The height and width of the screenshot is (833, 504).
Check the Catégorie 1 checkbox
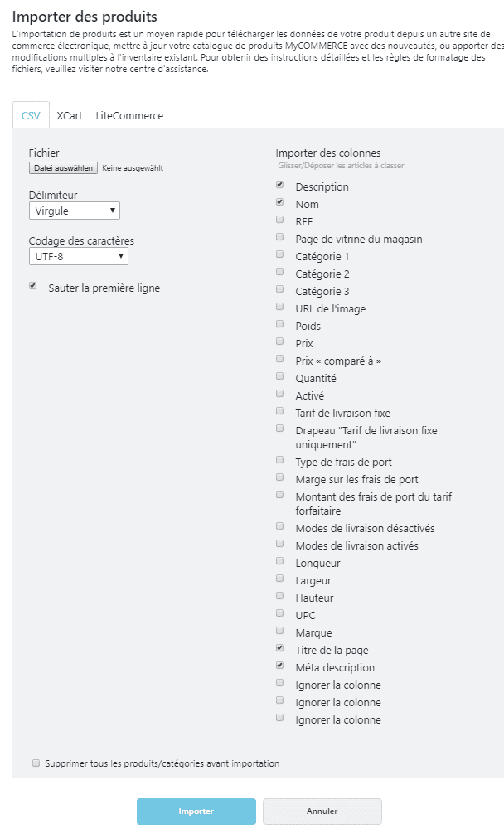280,254
